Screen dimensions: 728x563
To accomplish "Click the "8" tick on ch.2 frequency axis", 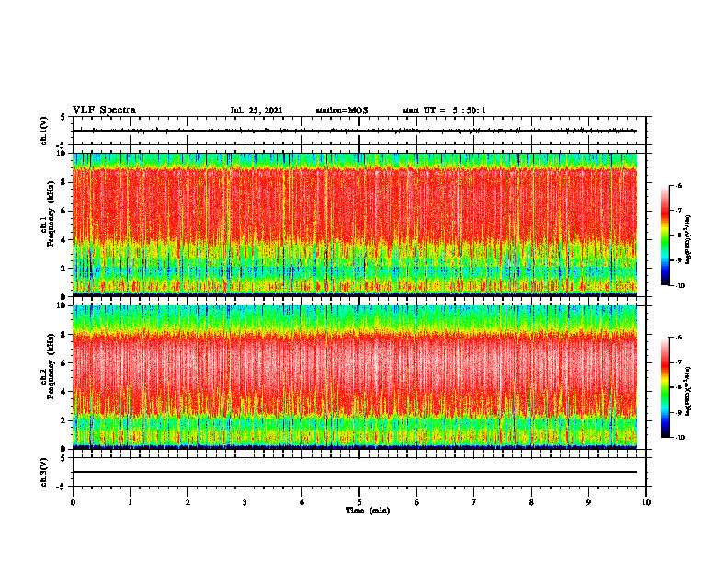I will pos(65,335).
